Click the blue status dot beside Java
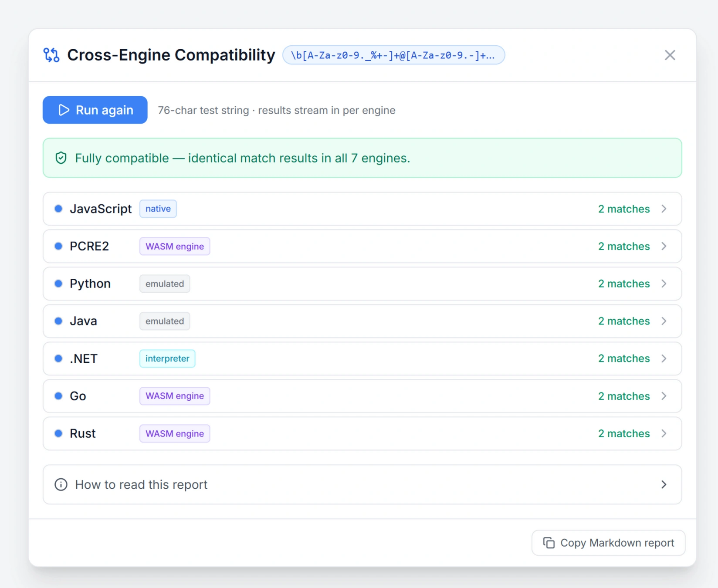 [58, 321]
